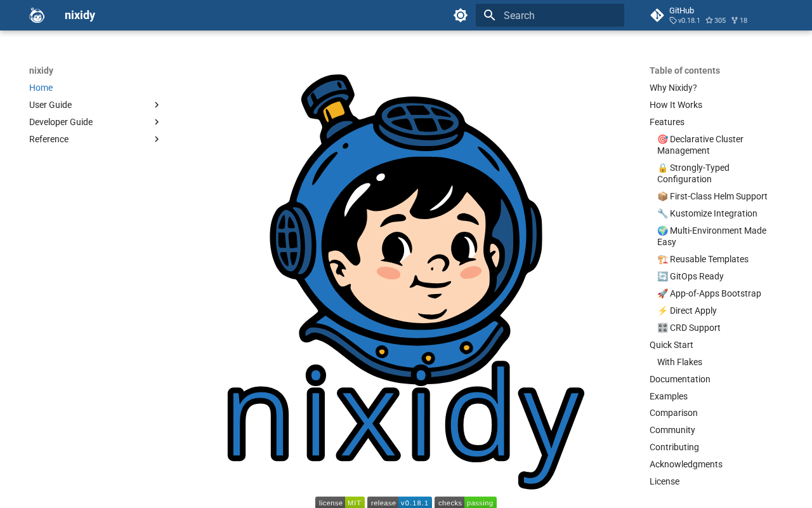Click the checks passing badge
Image resolution: width=812 pixels, height=508 pixels.
tap(466, 502)
